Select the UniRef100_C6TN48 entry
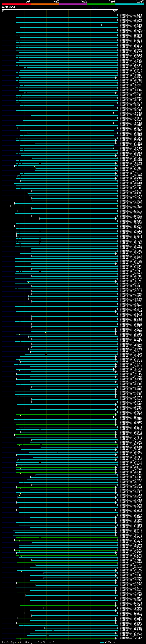The height and width of the screenshot is (644, 146). click(131, 72)
